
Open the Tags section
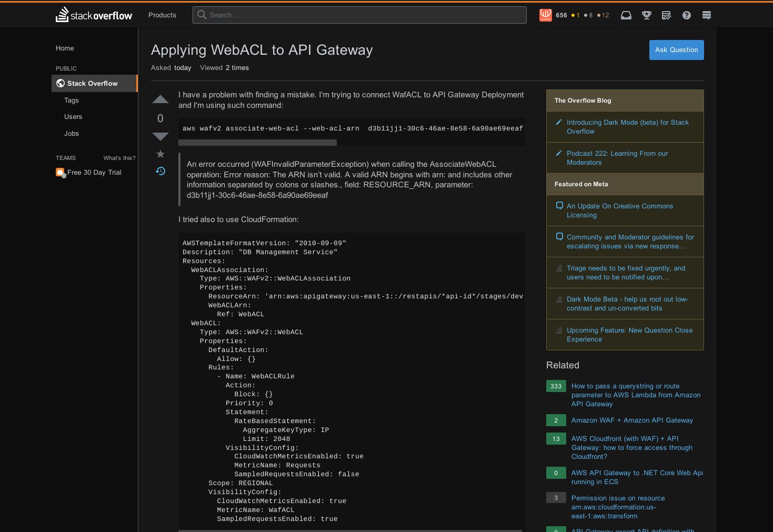click(71, 100)
